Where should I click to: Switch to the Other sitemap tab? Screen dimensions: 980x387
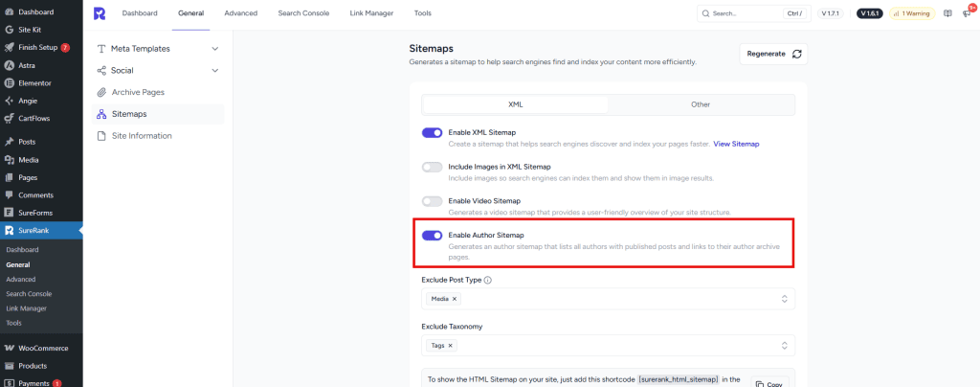(701, 104)
